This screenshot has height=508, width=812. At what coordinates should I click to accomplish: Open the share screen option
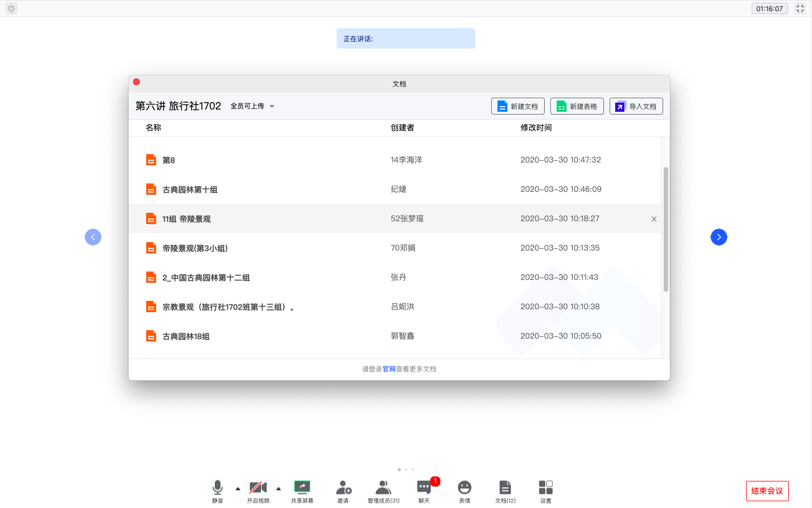pyautogui.click(x=302, y=490)
